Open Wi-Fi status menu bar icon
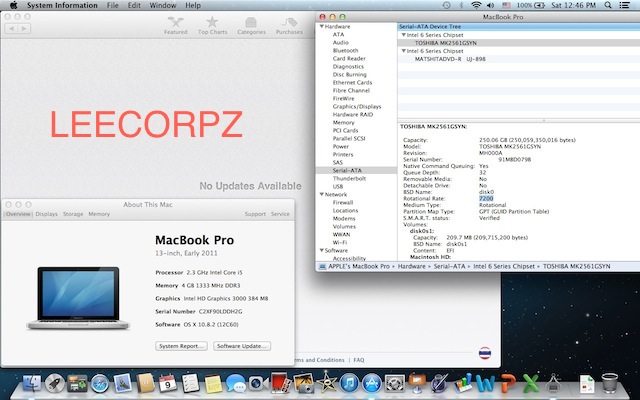This screenshot has width=640, height=400. pos(476,5)
